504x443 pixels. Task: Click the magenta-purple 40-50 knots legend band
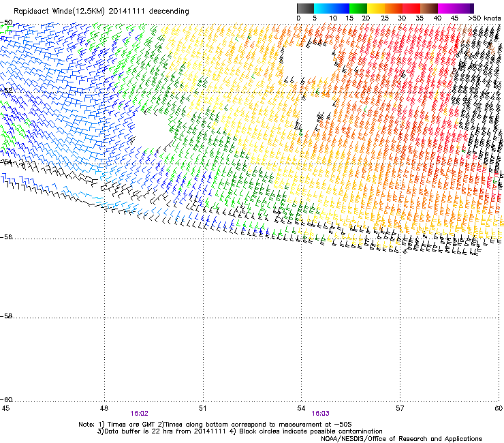pos(456,8)
